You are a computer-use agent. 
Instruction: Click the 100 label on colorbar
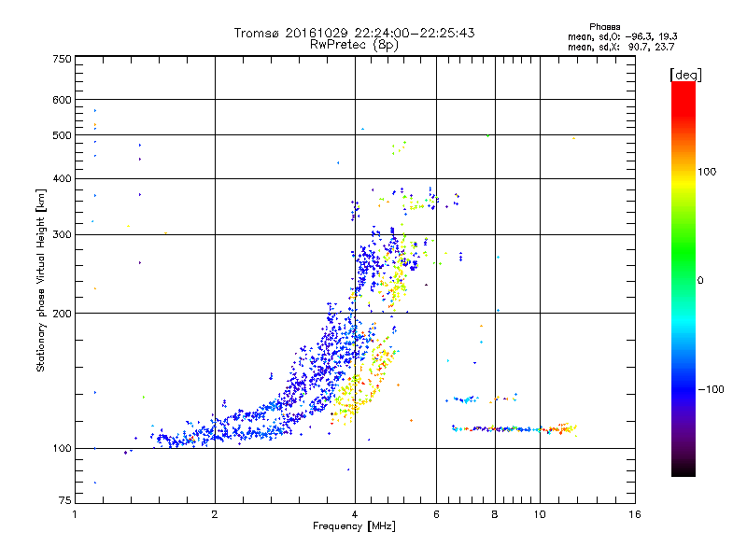click(707, 172)
